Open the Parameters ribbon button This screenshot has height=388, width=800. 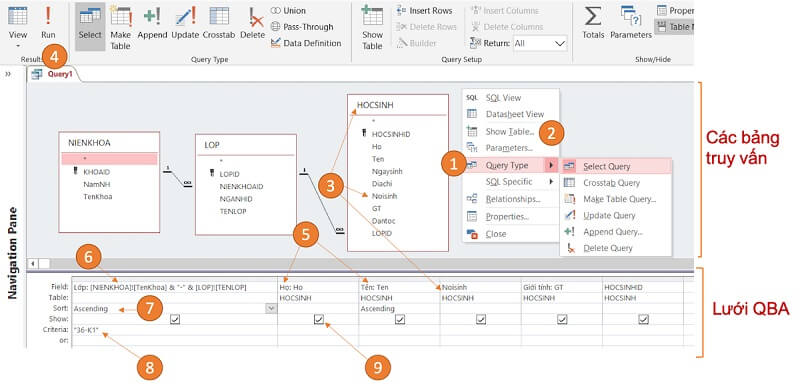pyautogui.click(x=631, y=23)
